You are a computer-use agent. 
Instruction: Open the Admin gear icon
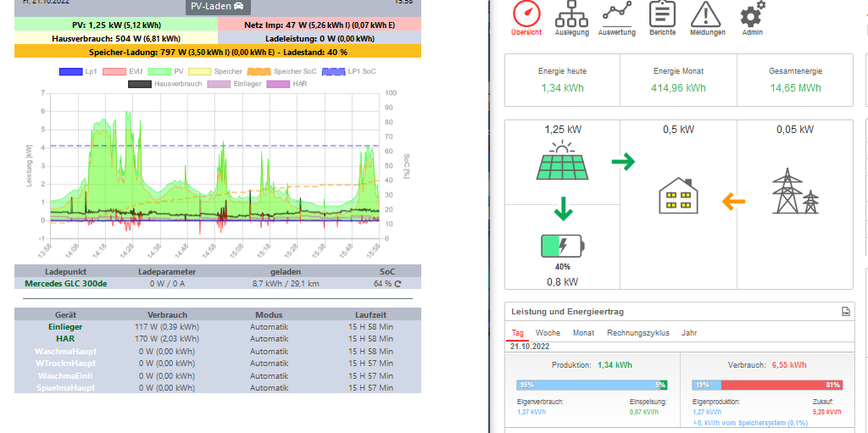pos(751,14)
